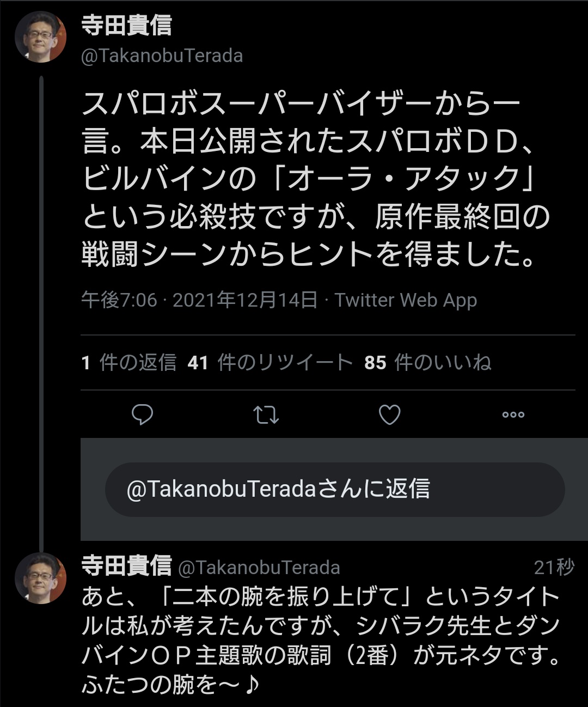Viewport: 588px width, 707px height.
Task: Focus the @TakanobuTeradaさんに返信 reply field
Action: pyautogui.click(x=334, y=489)
